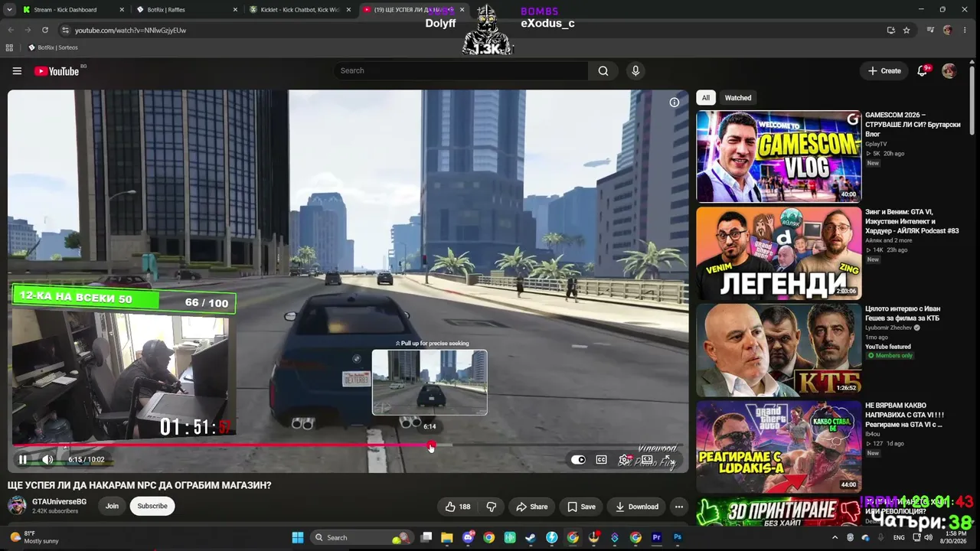Reload the current page

coord(45,30)
